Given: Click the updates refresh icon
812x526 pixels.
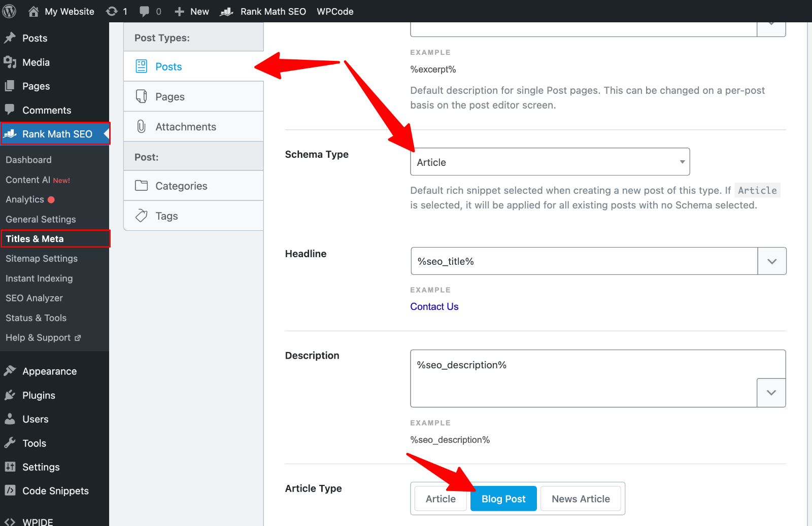Looking at the screenshot, I should tap(112, 11).
